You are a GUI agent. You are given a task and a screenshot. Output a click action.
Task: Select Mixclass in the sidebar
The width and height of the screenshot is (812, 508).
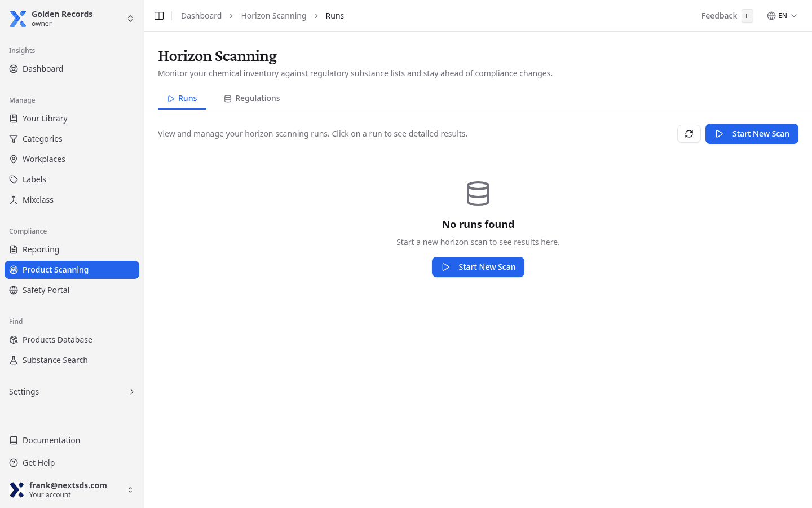pyautogui.click(x=38, y=199)
